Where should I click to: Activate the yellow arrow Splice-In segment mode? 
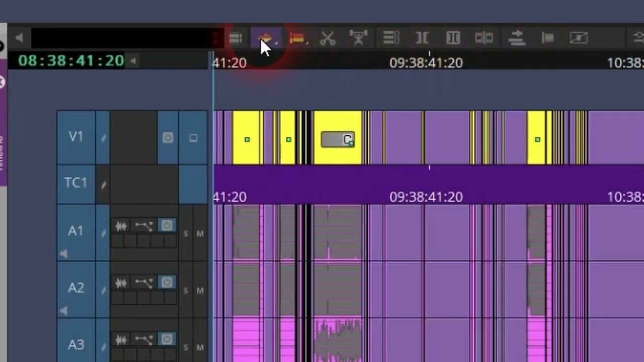(x=265, y=38)
